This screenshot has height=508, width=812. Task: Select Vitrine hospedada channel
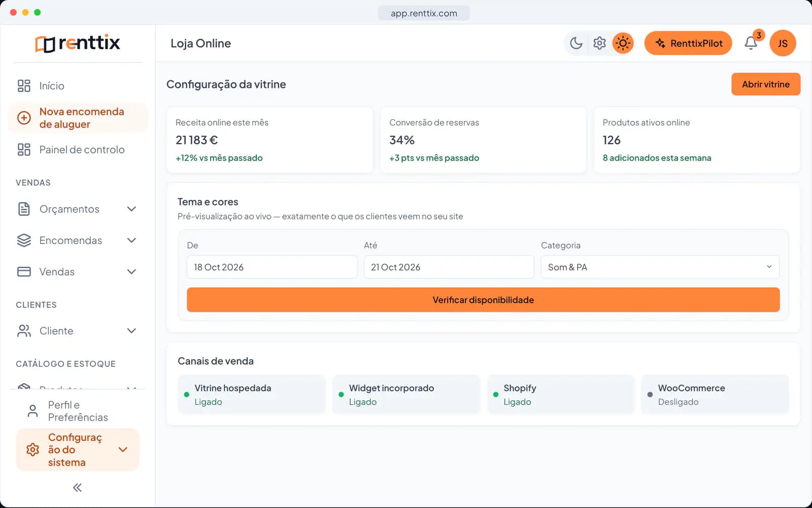(x=252, y=395)
